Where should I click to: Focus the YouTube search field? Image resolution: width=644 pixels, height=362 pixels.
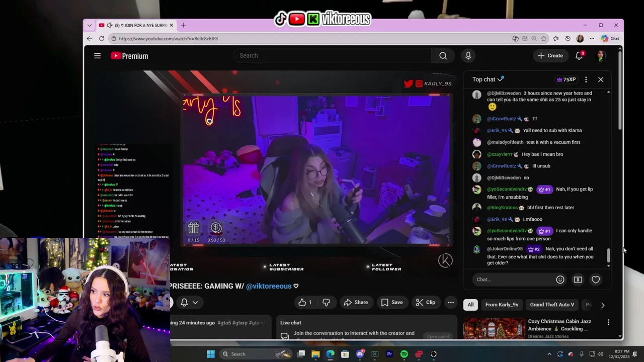point(333,56)
